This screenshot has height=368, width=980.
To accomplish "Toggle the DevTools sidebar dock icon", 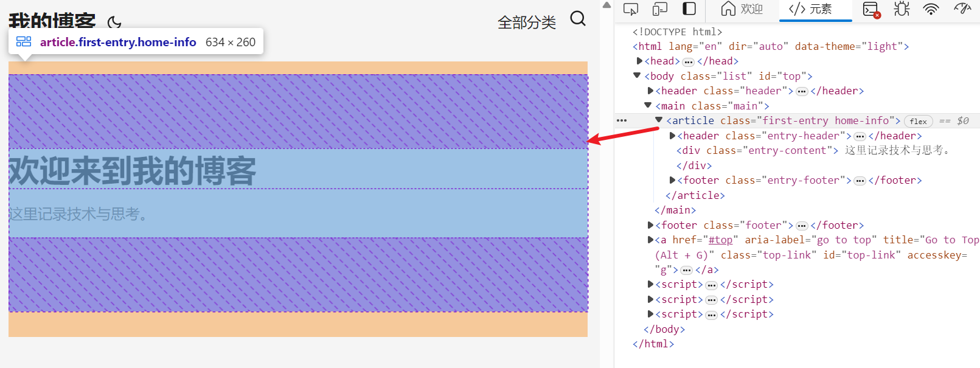I will click(689, 9).
